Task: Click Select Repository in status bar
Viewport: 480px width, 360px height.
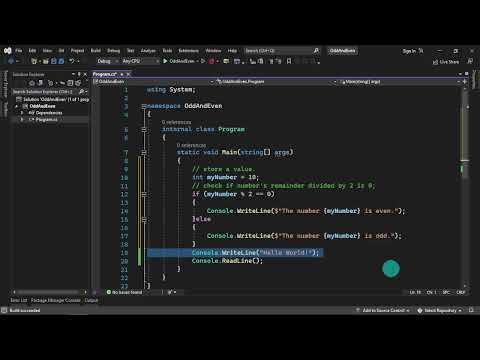Action: pos(440,310)
